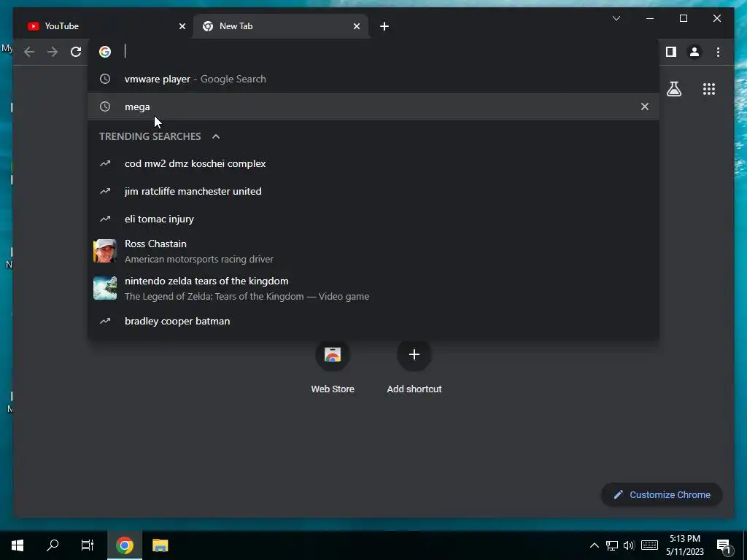
Task: Select jim ratcliffe manchester united suggestion
Action: (373, 192)
